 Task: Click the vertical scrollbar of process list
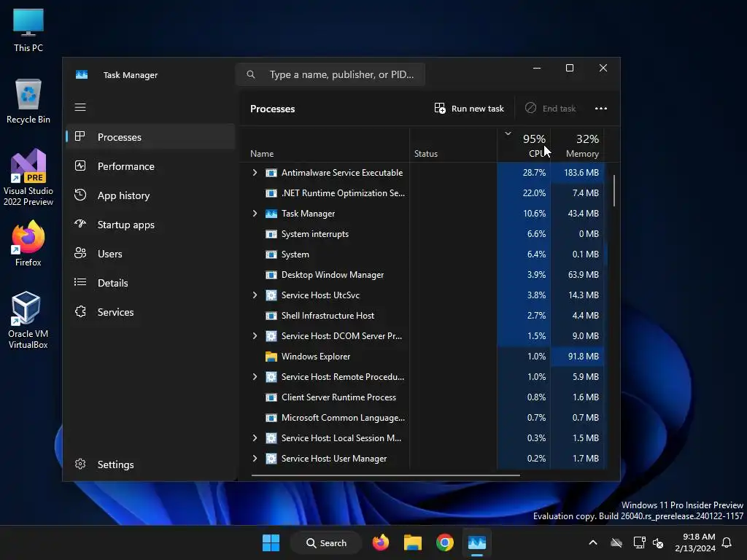[x=614, y=190]
